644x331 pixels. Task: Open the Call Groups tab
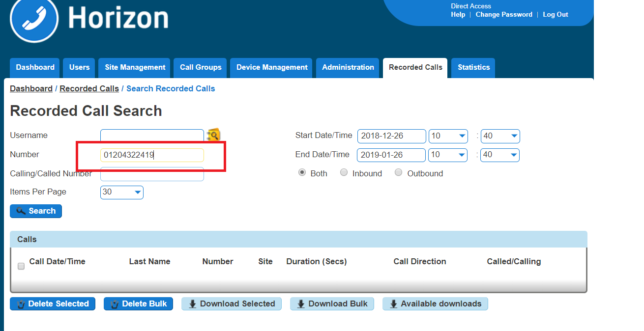201,68
